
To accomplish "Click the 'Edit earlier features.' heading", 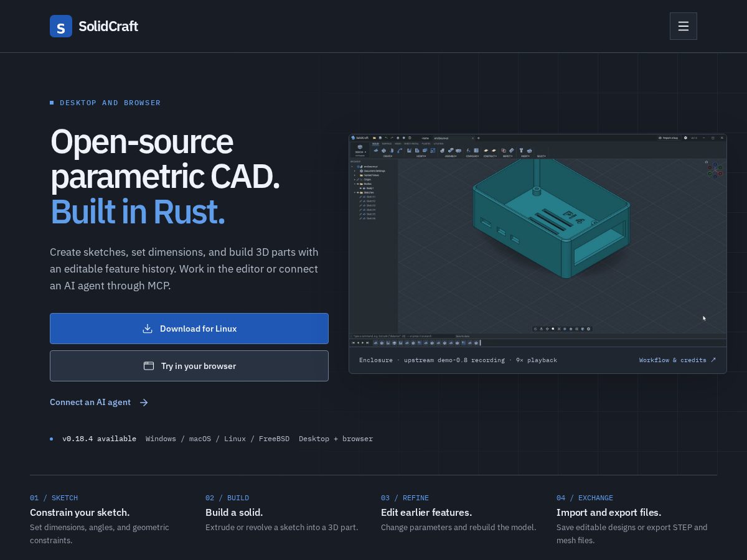I will point(426,513).
